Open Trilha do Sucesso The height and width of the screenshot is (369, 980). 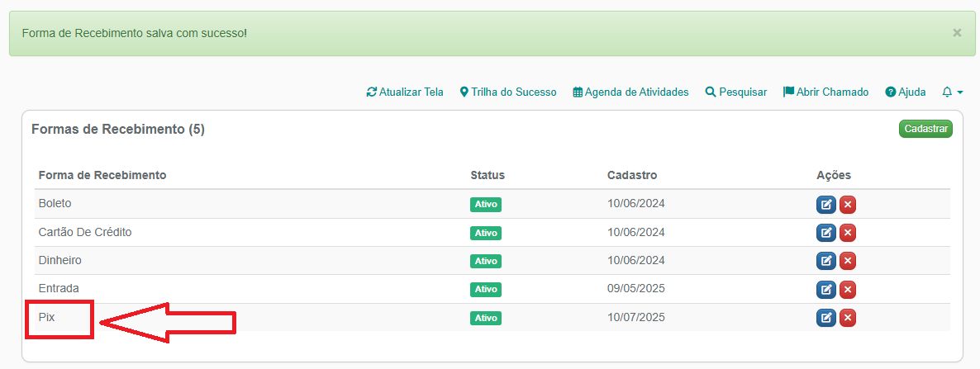pyautogui.click(x=508, y=92)
